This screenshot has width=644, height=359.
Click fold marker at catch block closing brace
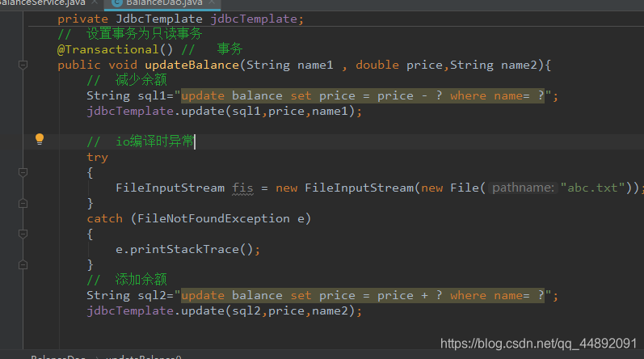point(23,265)
